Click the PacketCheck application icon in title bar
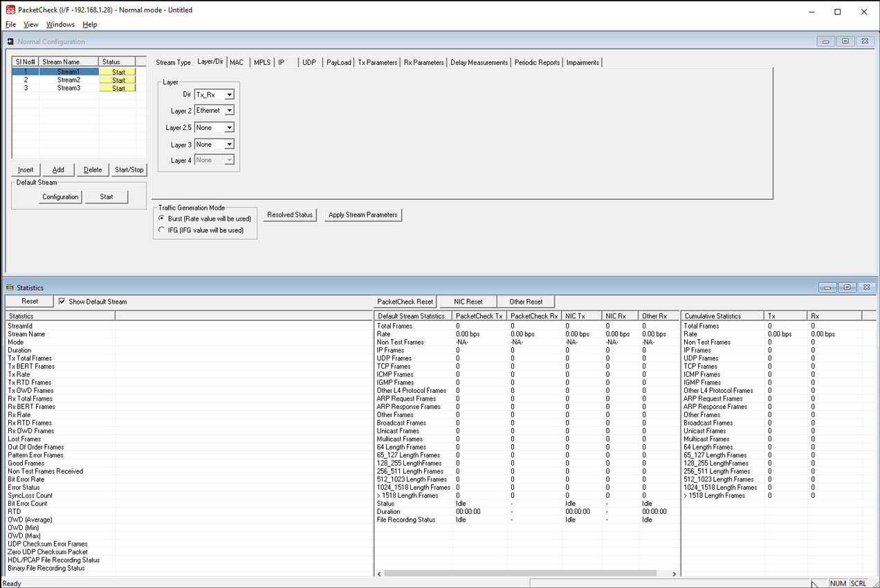Screen dimensions: 880x588 [x=10, y=10]
